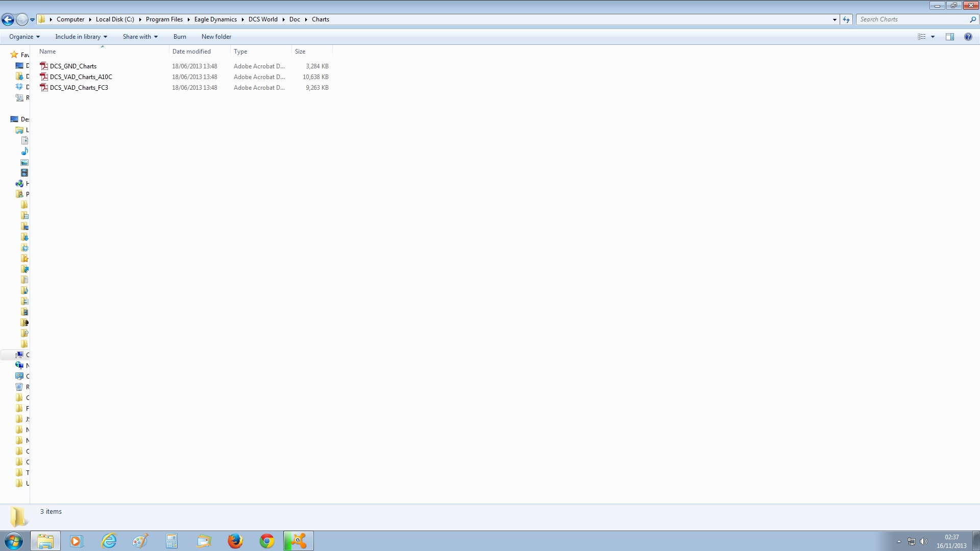Viewport: 980px width, 551px height.
Task: Show hidden system tray icons
Action: [x=899, y=541]
